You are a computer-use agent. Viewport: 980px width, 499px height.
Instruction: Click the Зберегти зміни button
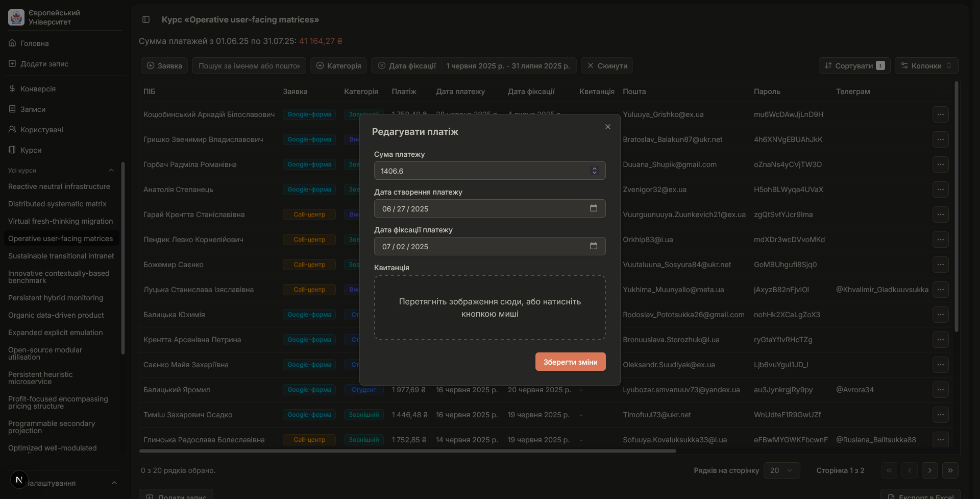(x=570, y=362)
